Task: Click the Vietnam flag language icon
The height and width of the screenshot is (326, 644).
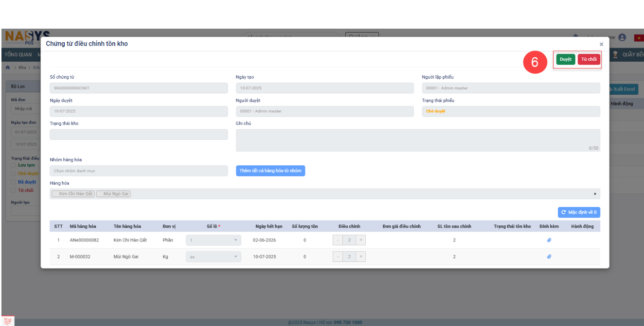Action: pos(638,38)
